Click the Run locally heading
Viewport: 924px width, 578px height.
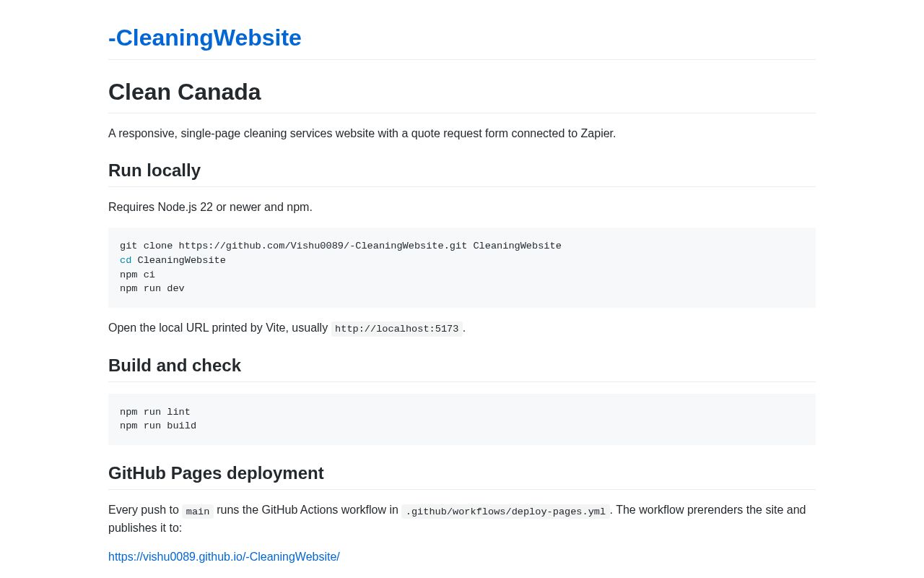click(154, 171)
